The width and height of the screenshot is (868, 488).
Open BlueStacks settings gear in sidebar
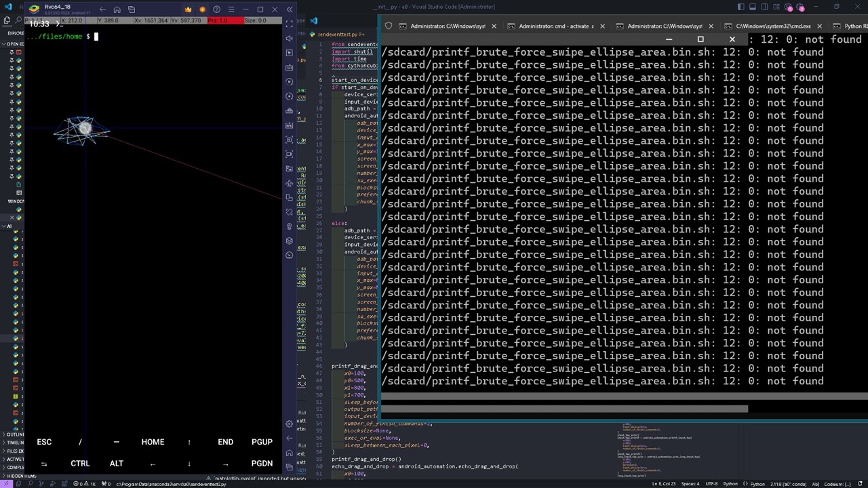(290, 424)
